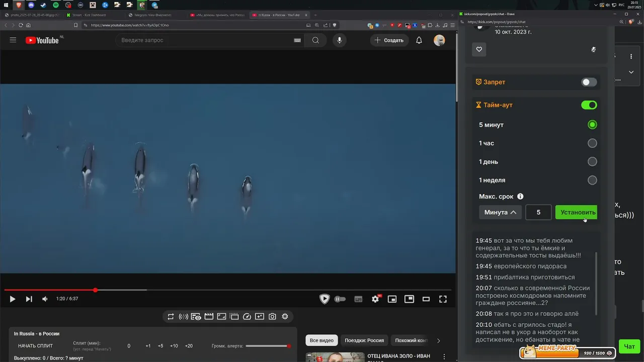Toggle autoplay switch in the player
This screenshot has height=362, width=644.
pos(340,299)
